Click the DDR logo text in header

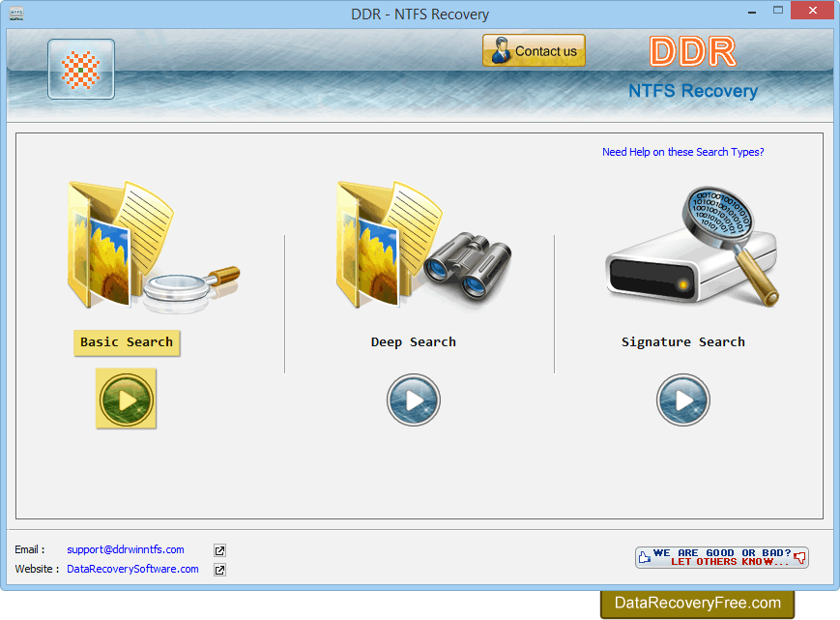pyautogui.click(x=693, y=52)
